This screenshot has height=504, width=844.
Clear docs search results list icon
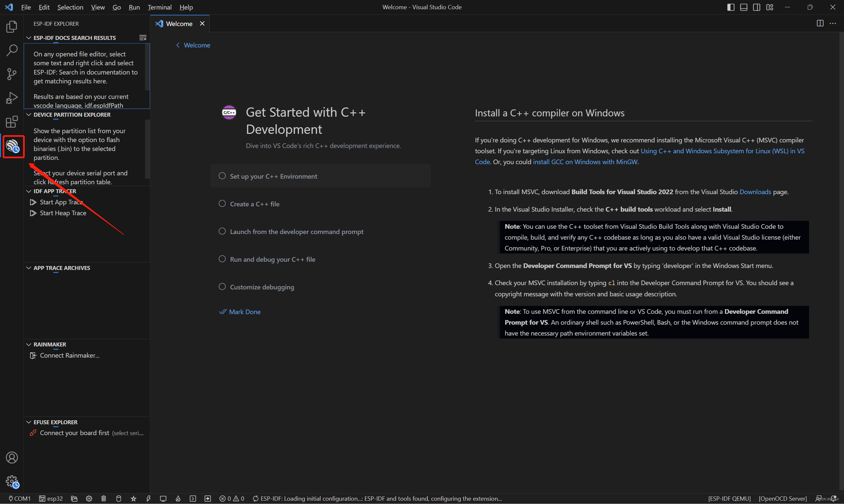143,38
